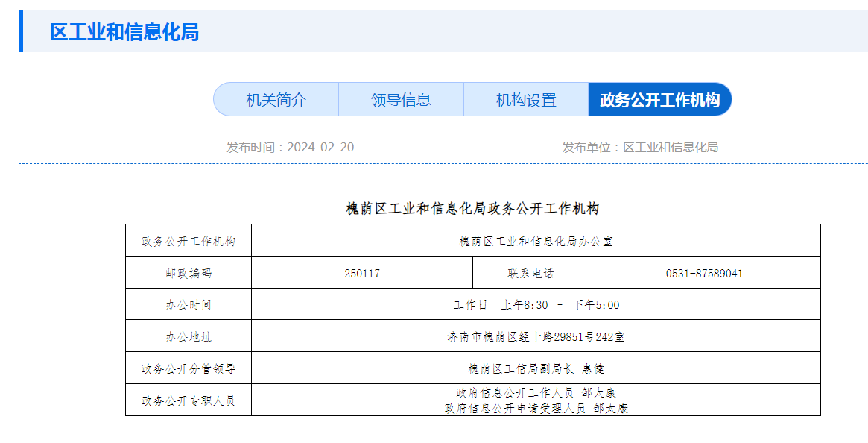Click the phone number 0531-87589041
This screenshot has height=443, width=868.
click(704, 273)
